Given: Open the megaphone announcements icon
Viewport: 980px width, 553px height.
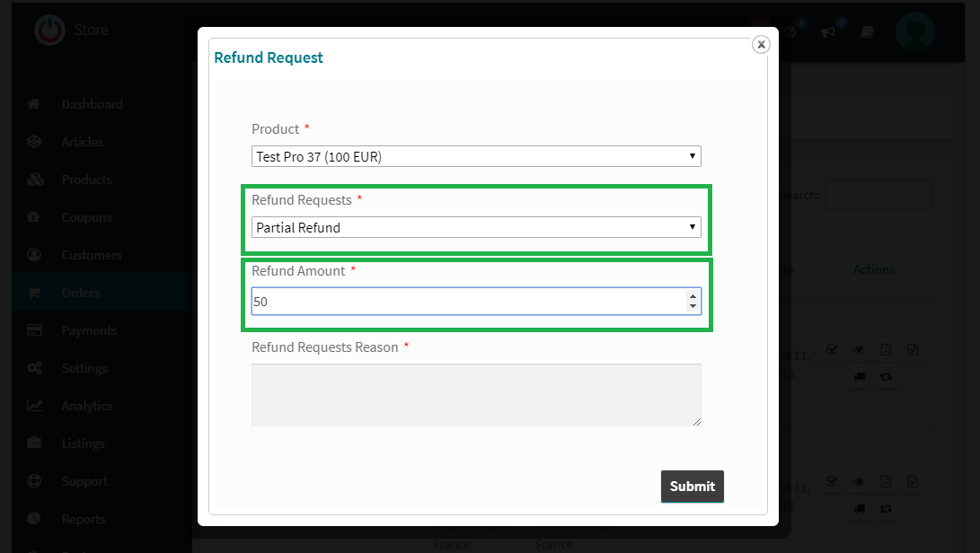Looking at the screenshot, I should pyautogui.click(x=828, y=31).
